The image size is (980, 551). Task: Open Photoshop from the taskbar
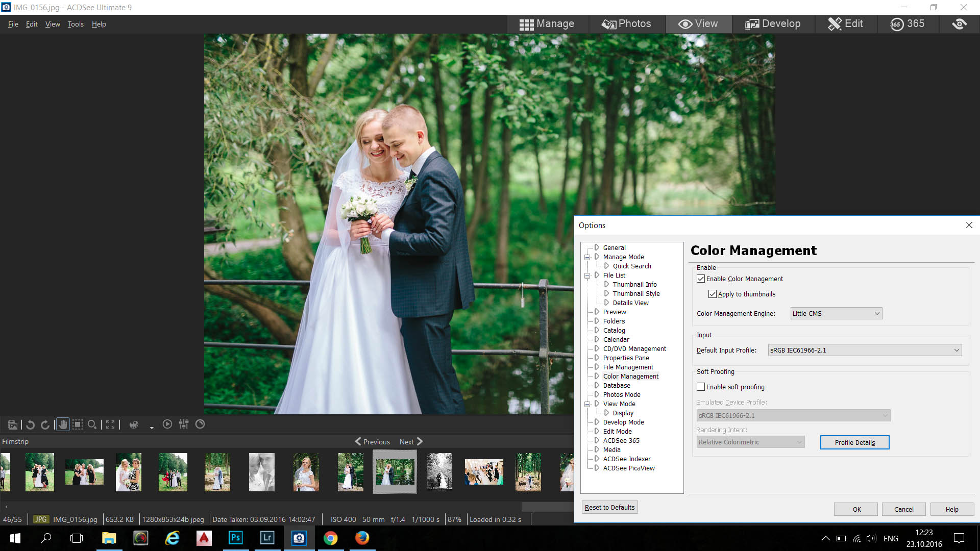tap(235, 538)
